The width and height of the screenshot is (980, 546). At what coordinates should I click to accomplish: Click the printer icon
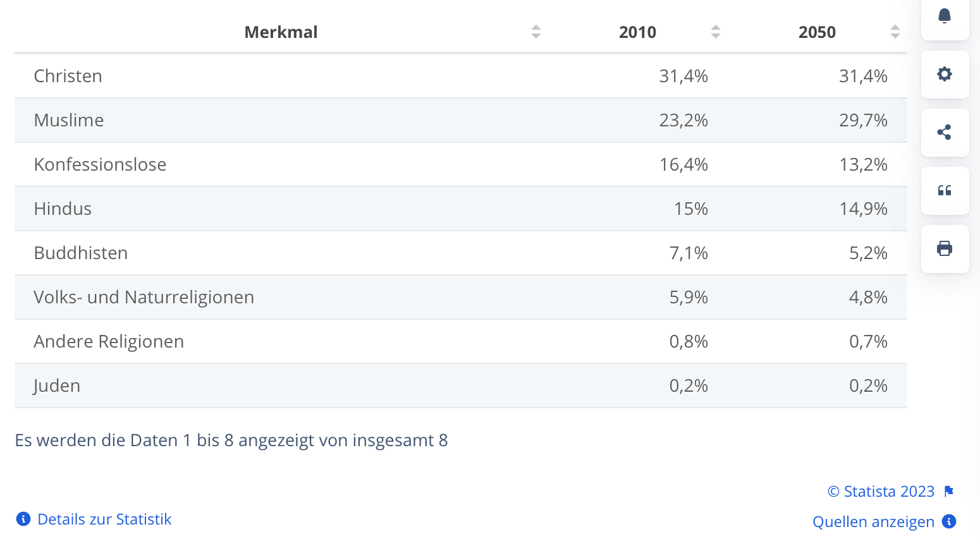pos(945,248)
